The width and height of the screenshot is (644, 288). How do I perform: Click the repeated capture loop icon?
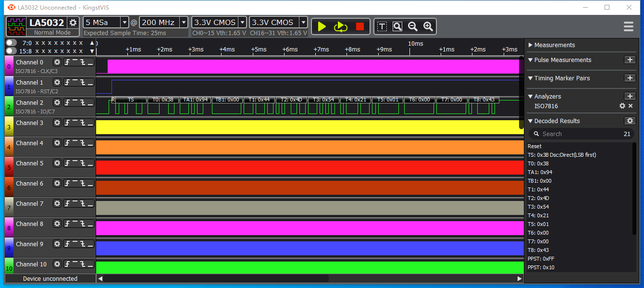point(341,26)
